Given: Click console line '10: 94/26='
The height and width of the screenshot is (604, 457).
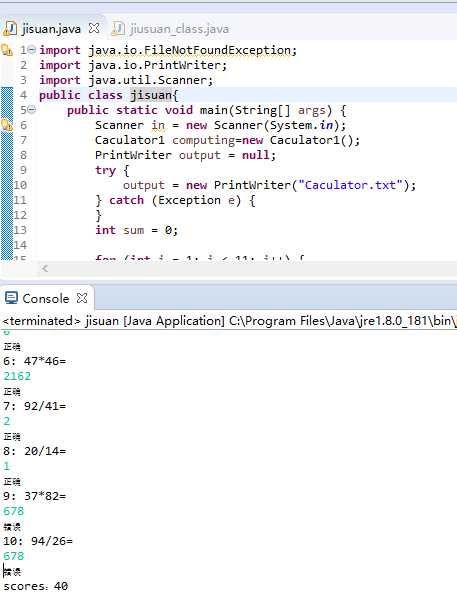Looking at the screenshot, I should pyautogui.click(x=38, y=542).
